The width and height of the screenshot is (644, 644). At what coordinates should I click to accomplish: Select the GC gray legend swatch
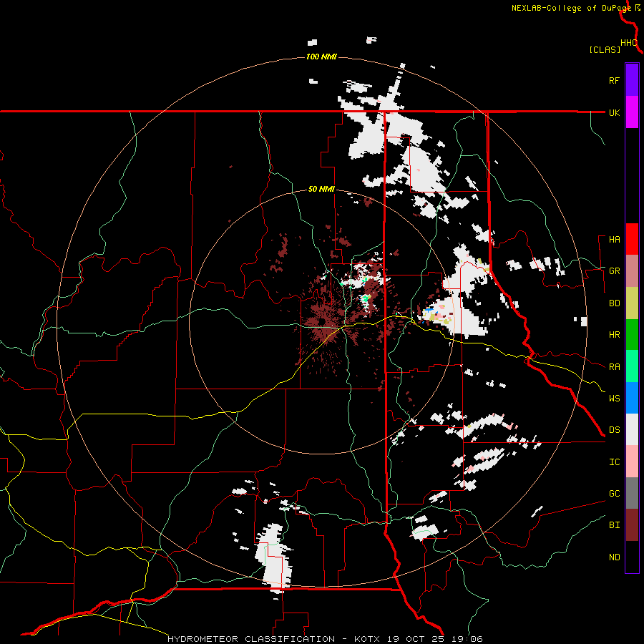(x=632, y=493)
